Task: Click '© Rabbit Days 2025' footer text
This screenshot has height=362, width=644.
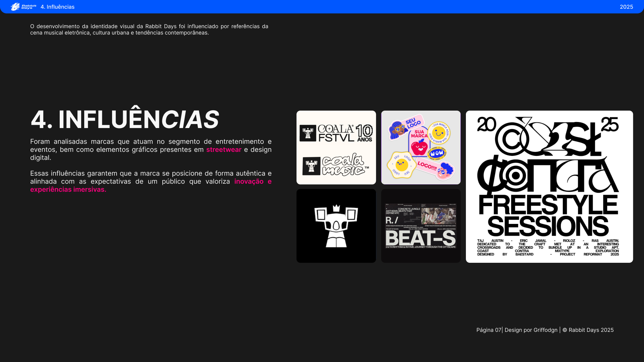Action: coord(588,330)
